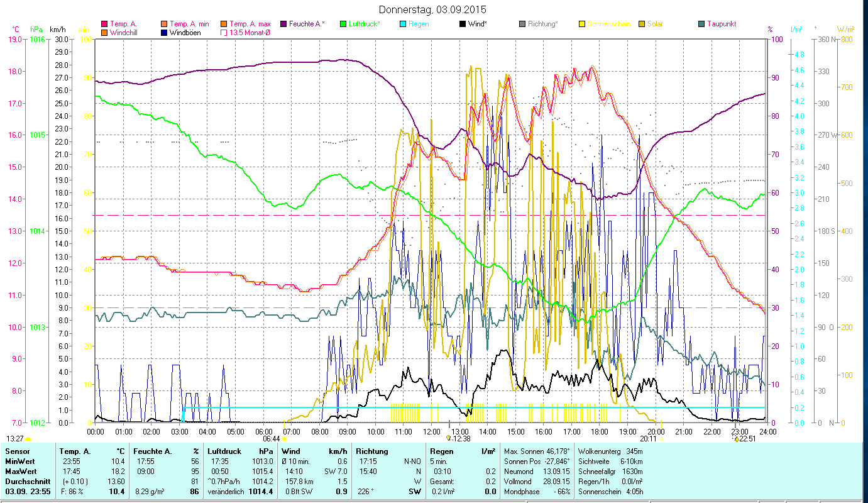Click the cyan Regen legend swatch
The height and width of the screenshot is (503, 868).
tap(403, 24)
